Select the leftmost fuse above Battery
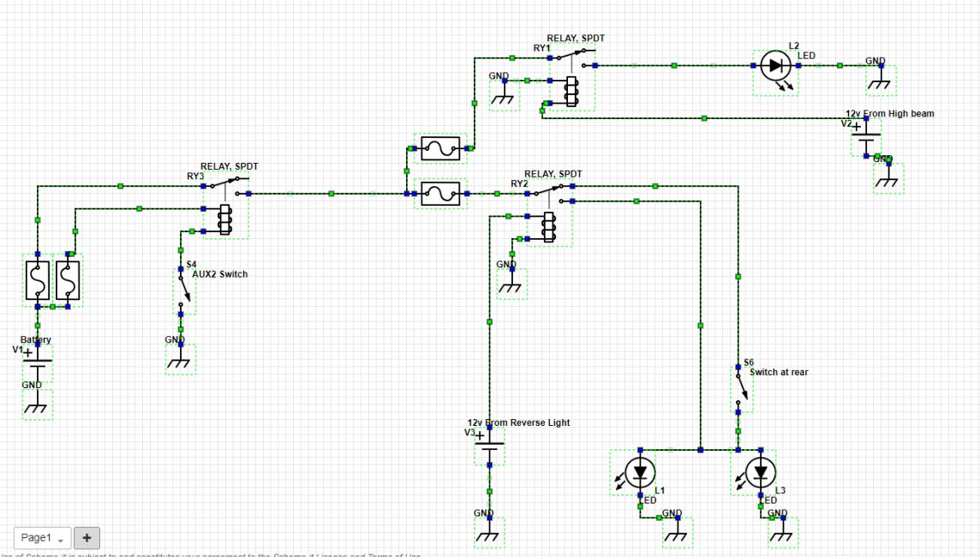Viewport: 980px width, 557px height. (38, 281)
